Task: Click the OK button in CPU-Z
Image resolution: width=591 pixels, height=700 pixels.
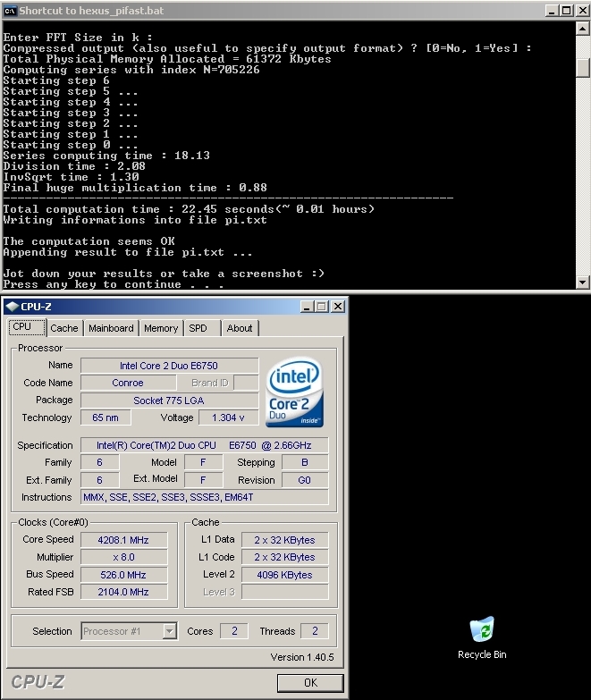Action: click(x=310, y=683)
